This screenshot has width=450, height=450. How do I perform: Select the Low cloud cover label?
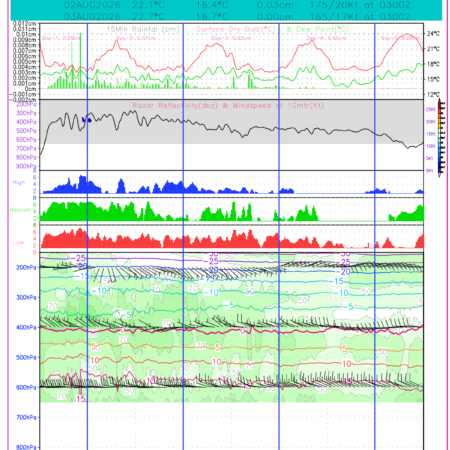18,242
